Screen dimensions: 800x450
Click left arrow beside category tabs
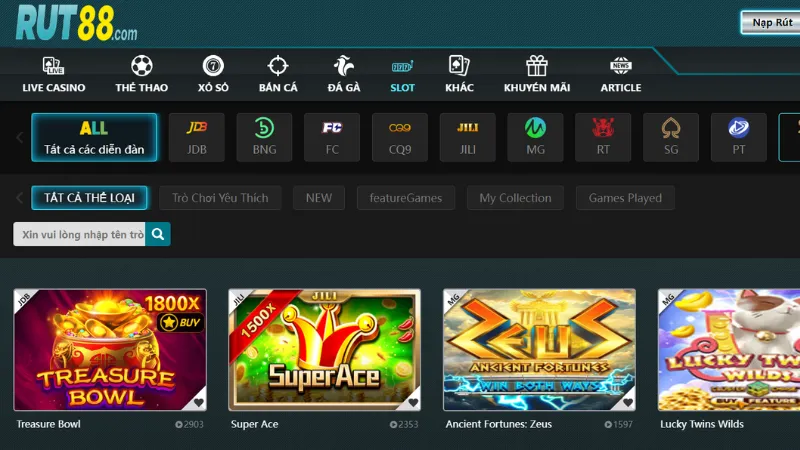[19, 198]
